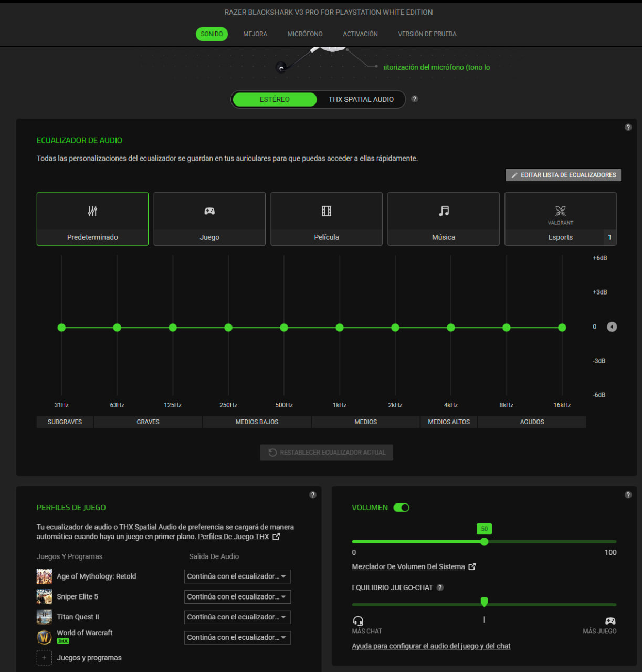The image size is (642, 672).
Task: Switch to the MEJORA tab
Action: click(x=255, y=34)
